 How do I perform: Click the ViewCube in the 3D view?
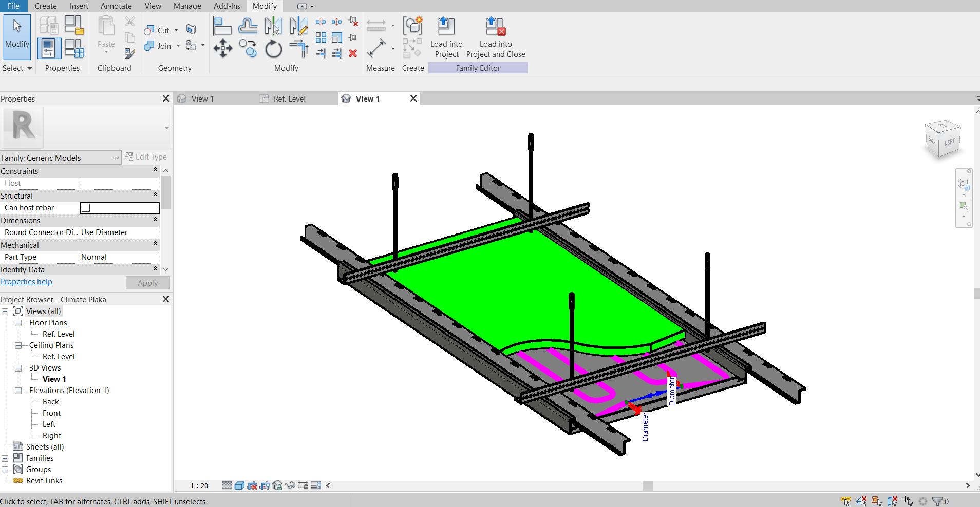(x=943, y=139)
